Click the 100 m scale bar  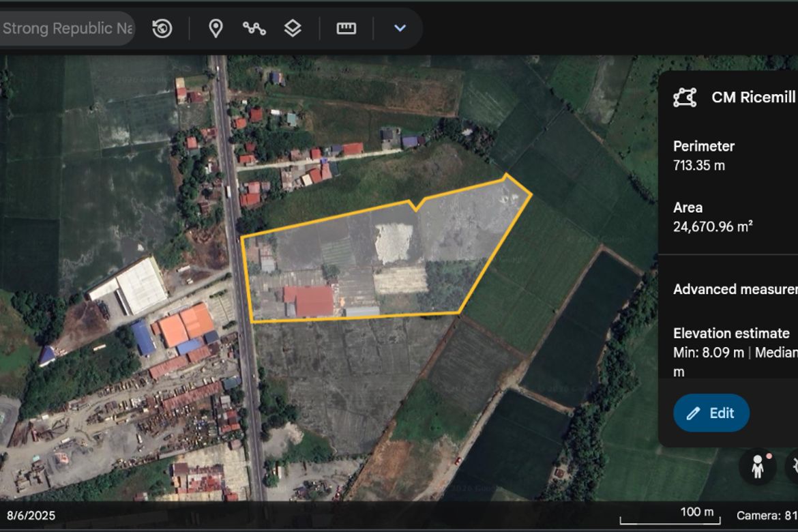670,515
